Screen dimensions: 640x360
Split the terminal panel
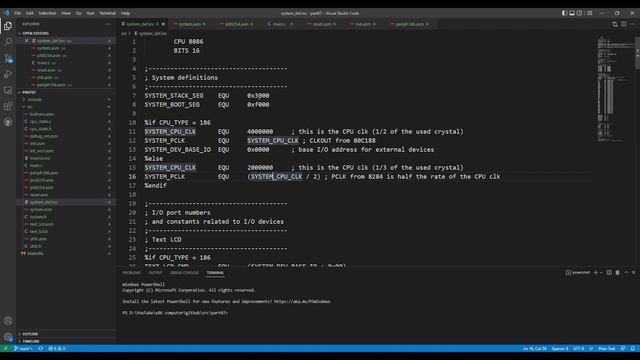pos(609,273)
